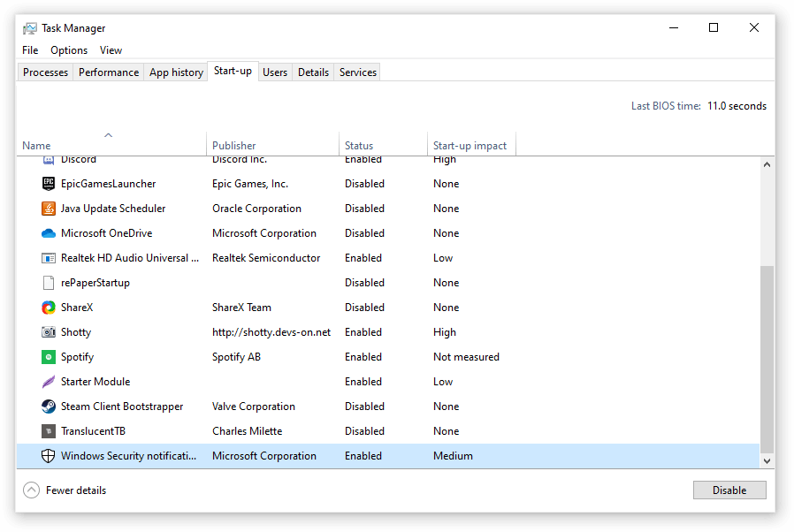Click the Starter Module feather icon
The height and width of the screenshot is (532, 794).
[x=48, y=382]
